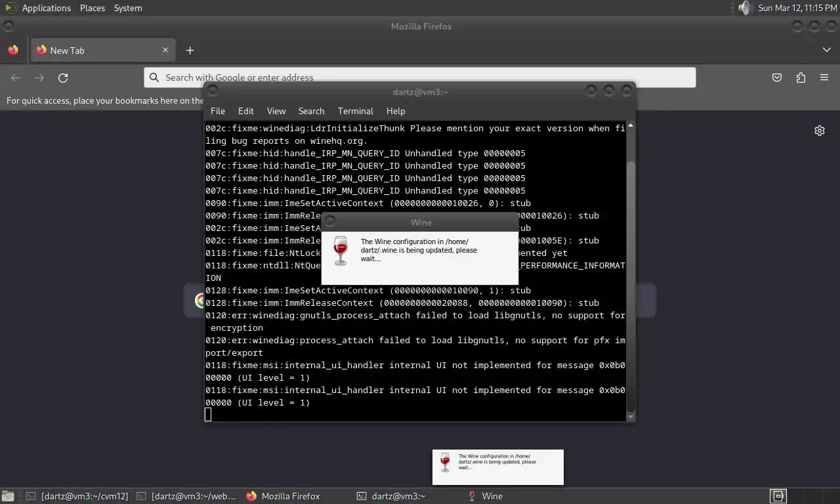Click the workspace switcher icon
Image resolution: width=840 pixels, height=504 pixels.
(x=778, y=495)
